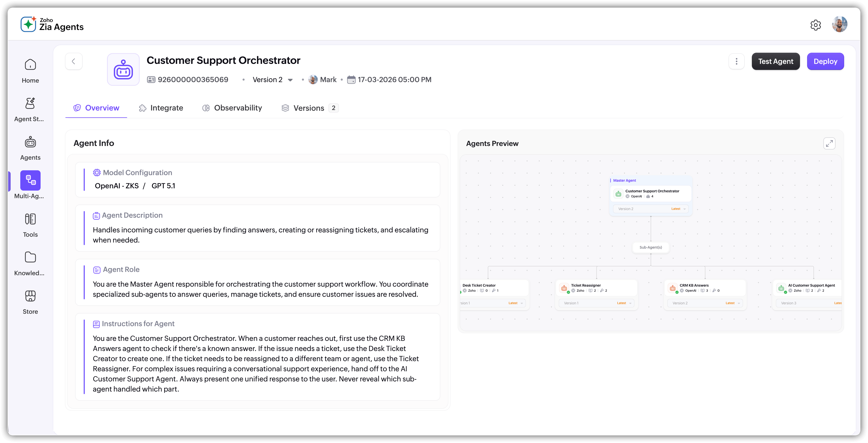Viewport: 868px width, 443px height.
Task: Open the three-dot more options menu
Action: pyautogui.click(x=736, y=61)
